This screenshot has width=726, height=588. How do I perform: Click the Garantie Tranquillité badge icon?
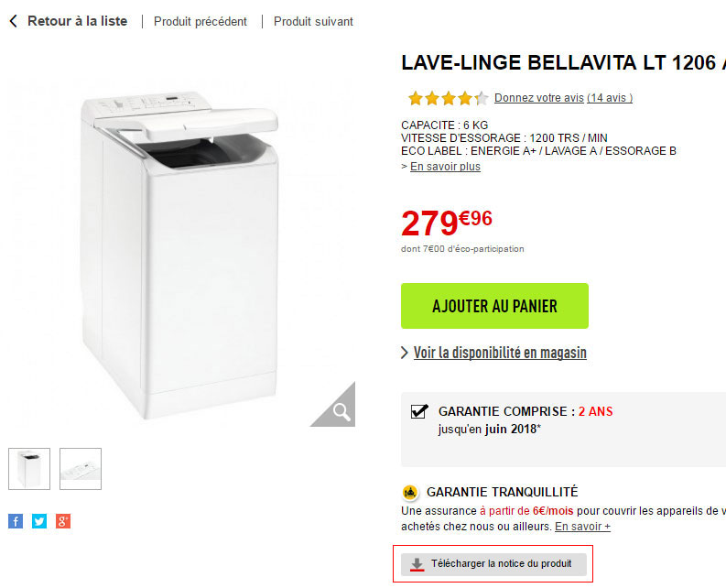[x=410, y=492]
